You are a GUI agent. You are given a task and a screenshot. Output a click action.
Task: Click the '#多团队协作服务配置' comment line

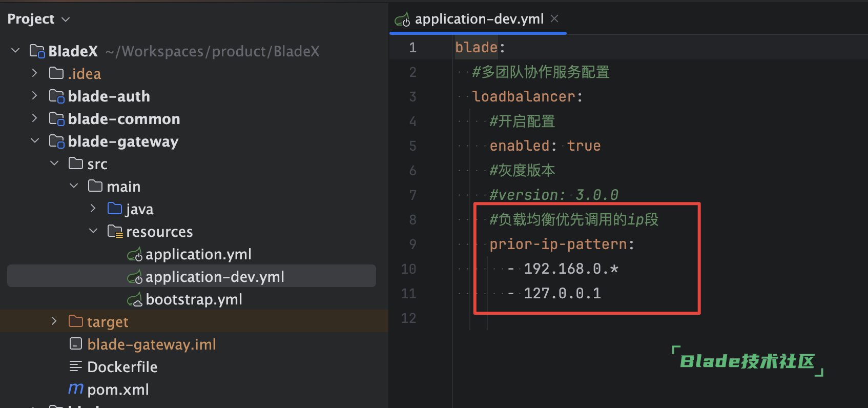click(541, 72)
